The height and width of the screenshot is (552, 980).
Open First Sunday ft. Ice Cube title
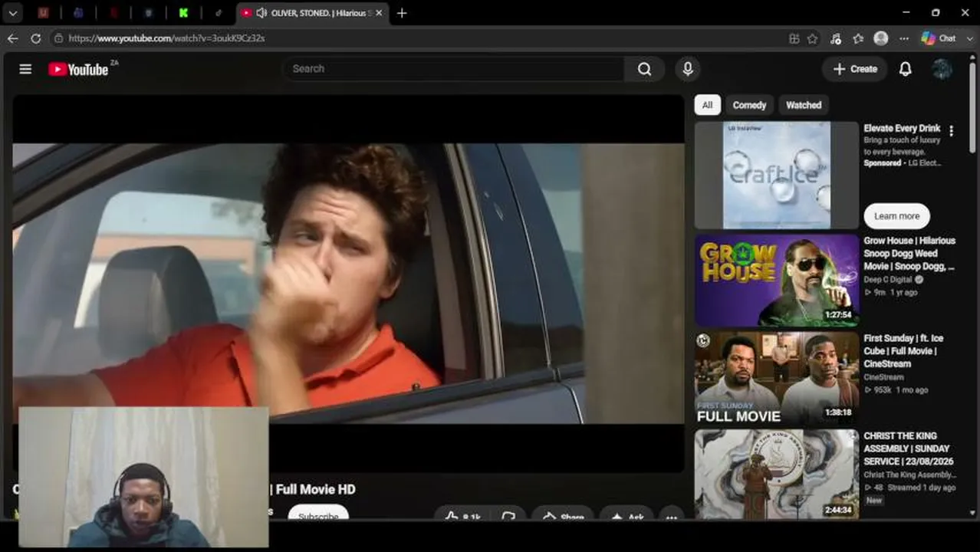tap(904, 351)
